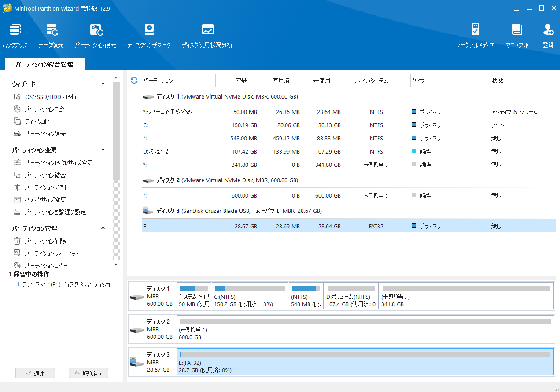This screenshot has height=392, width=560.
Task: Click the ディスク 2 header row
Action: click(x=349, y=180)
